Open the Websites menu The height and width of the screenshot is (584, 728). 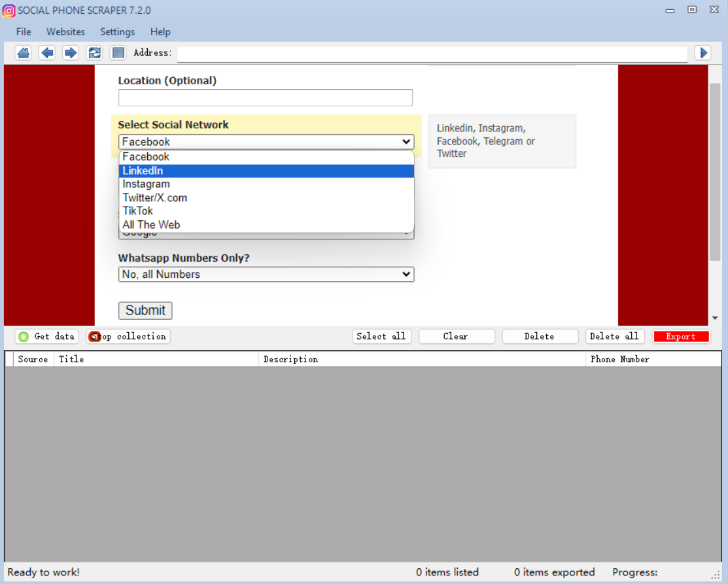pyautogui.click(x=65, y=31)
